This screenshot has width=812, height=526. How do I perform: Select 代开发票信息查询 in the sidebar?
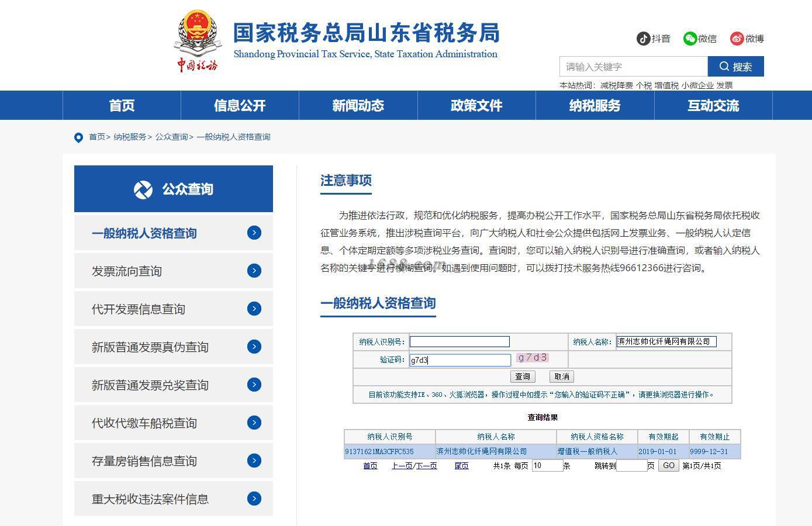pyautogui.click(x=174, y=309)
